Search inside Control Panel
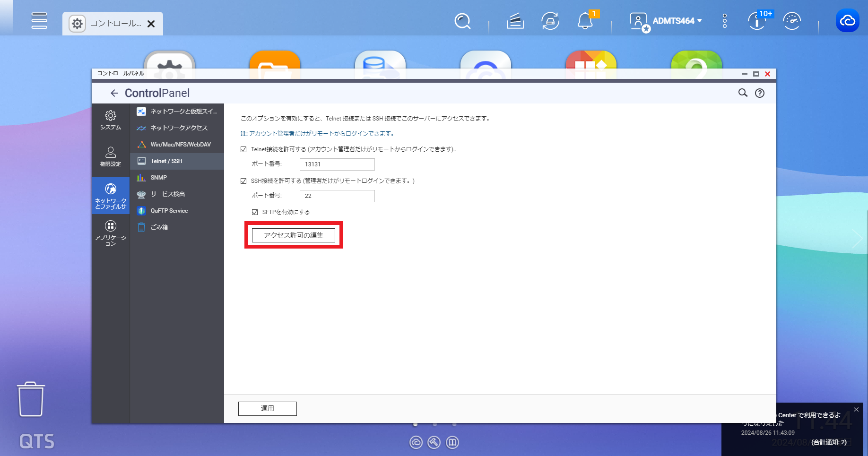Image resolution: width=868 pixels, height=456 pixels. [743, 93]
